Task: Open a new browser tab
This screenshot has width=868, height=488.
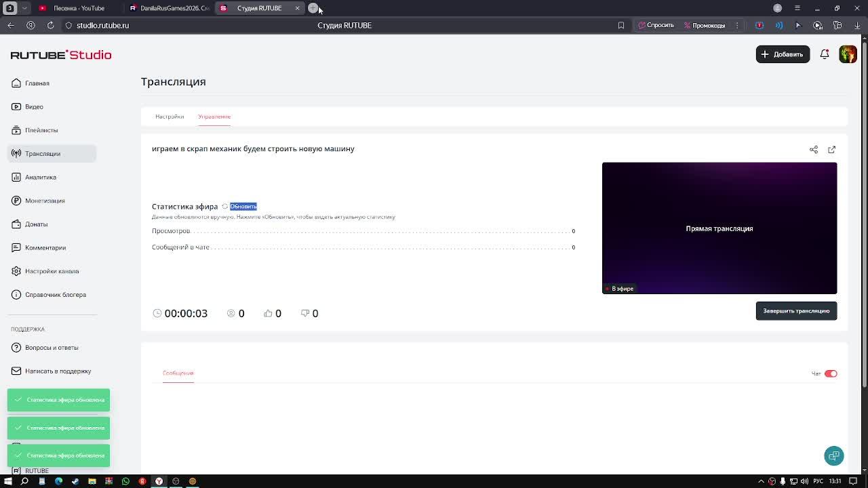Action: (313, 8)
